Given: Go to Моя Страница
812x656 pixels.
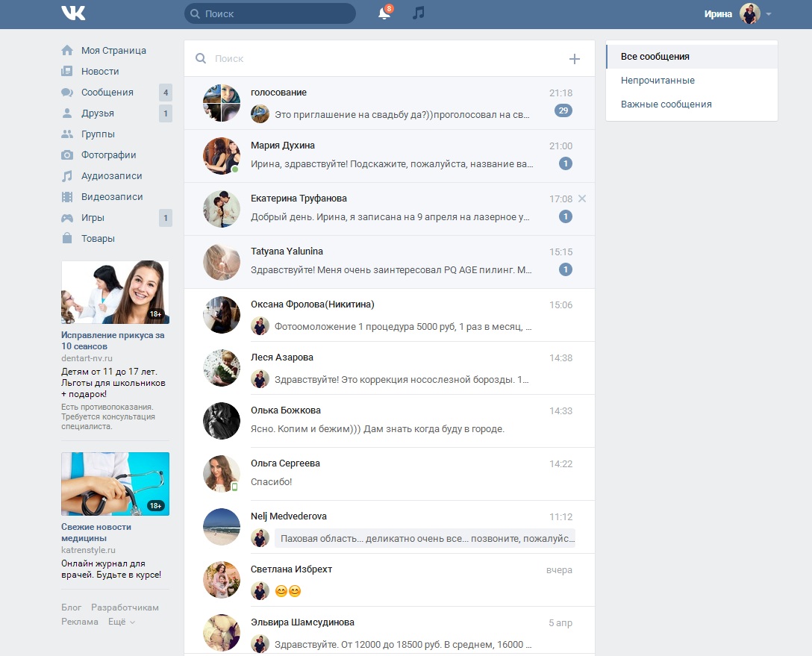Looking at the screenshot, I should (x=113, y=50).
